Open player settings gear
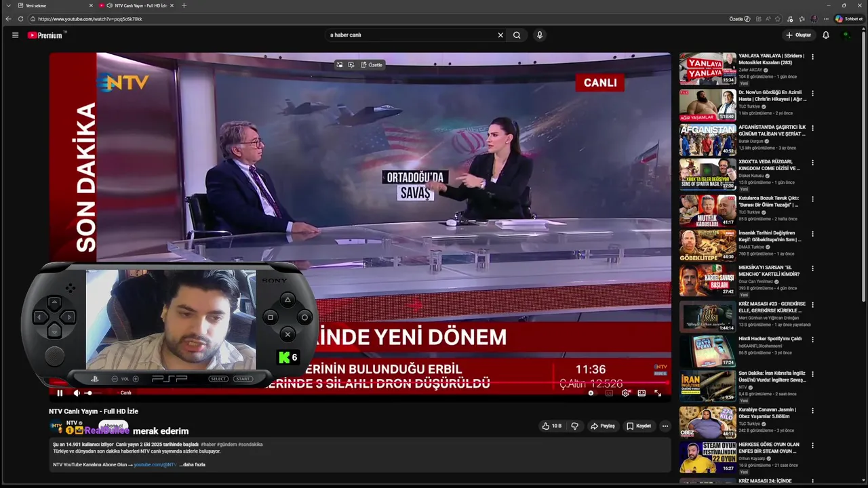Image resolution: width=868 pixels, height=488 pixels. [x=625, y=393]
